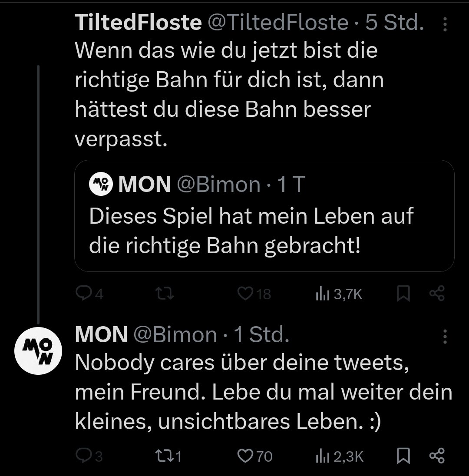Open the small MON avatar in quote

pyautogui.click(x=101, y=184)
